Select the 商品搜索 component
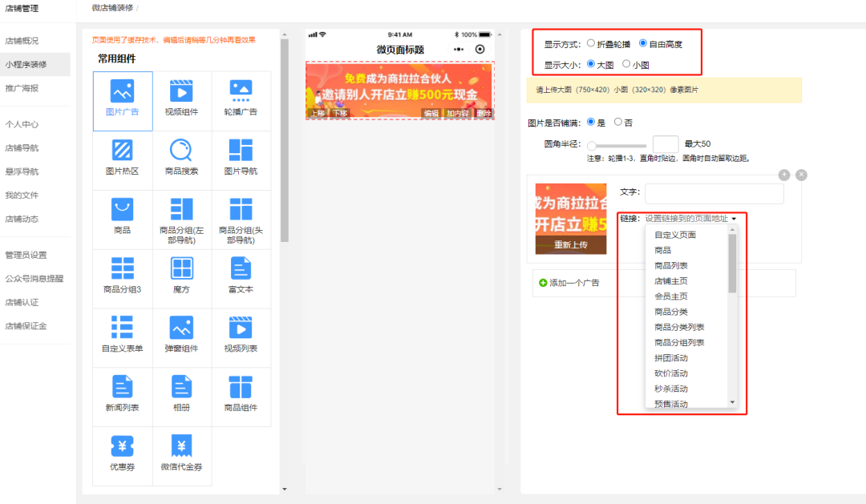This screenshot has height=504, width=866. pos(181,159)
